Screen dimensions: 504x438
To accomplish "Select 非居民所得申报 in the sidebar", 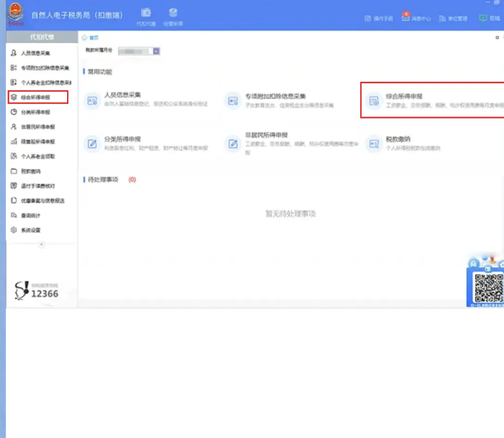I will coord(33,127).
